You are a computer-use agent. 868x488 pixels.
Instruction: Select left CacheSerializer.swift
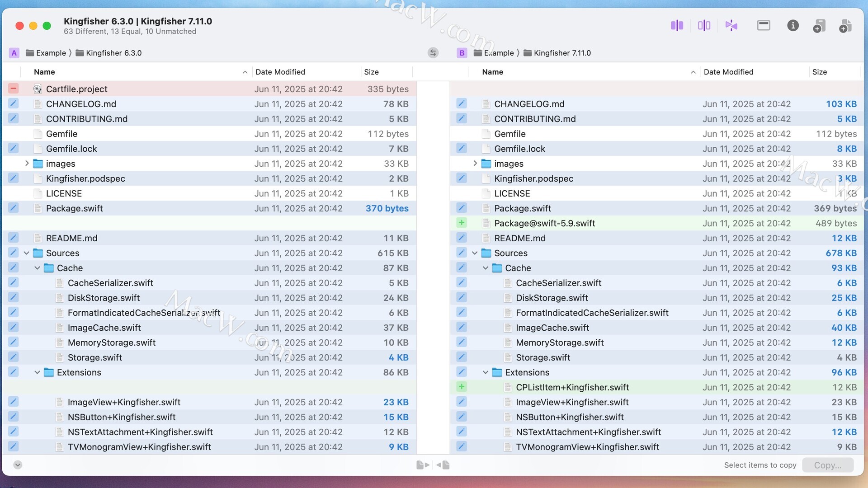(x=209, y=283)
